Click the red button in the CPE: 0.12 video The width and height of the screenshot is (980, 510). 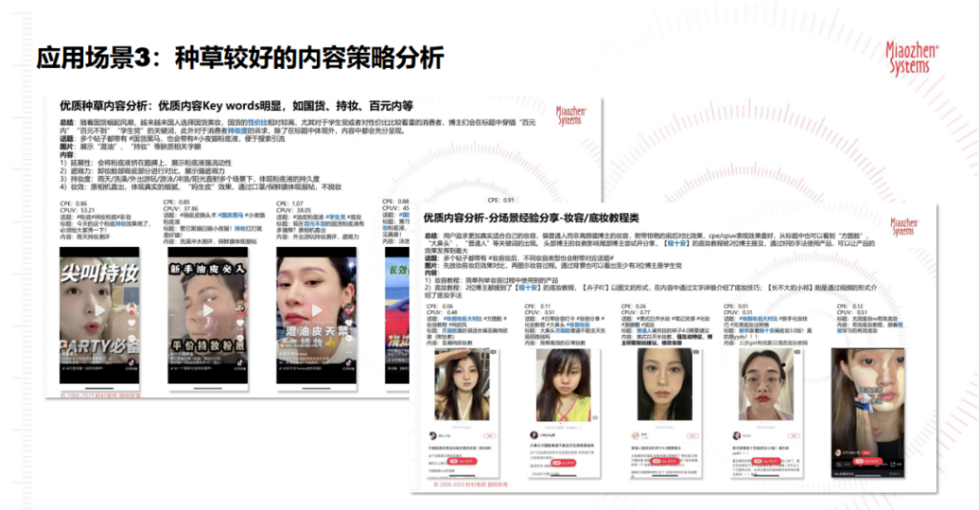pyautogui.click(x=866, y=461)
